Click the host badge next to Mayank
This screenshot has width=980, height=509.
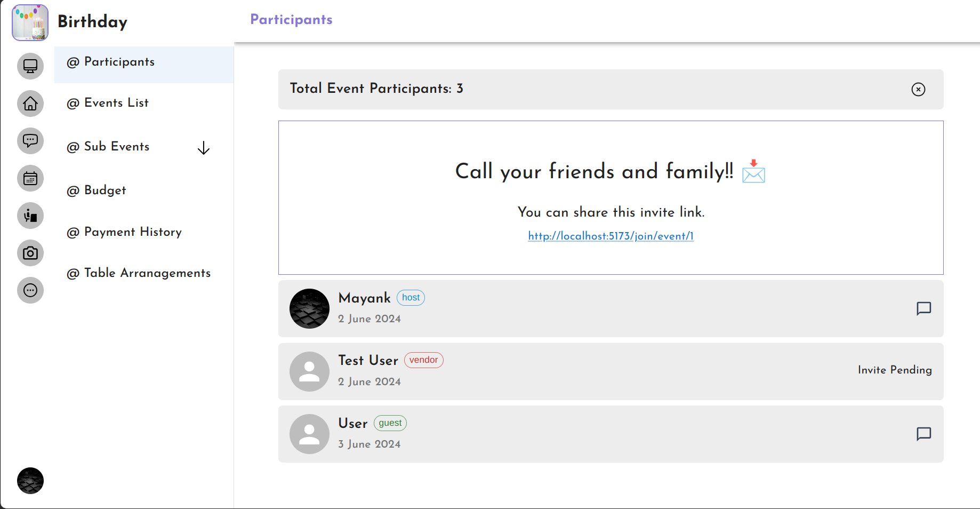411,297
